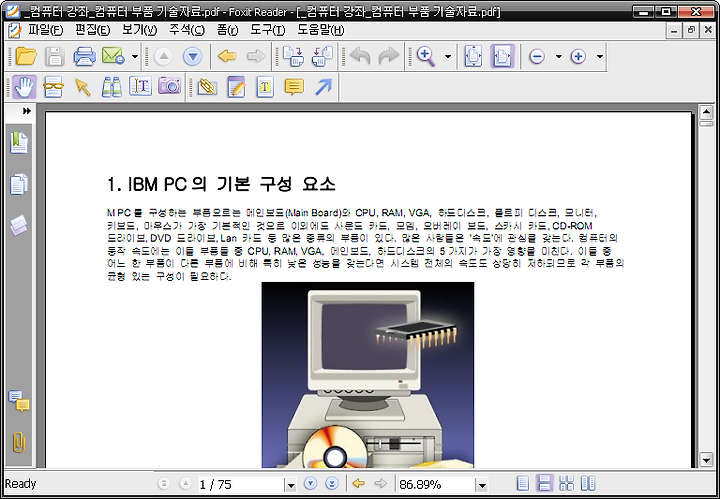Switch to Facing pages layout

[x=588, y=483]
